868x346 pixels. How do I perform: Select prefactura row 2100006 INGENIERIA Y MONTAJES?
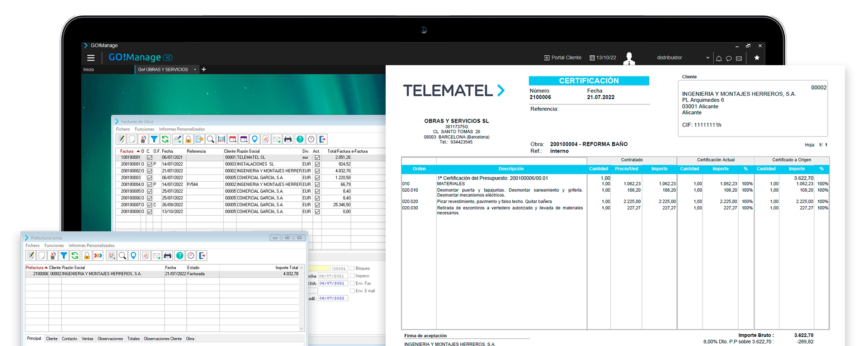(x=162, y=274)
